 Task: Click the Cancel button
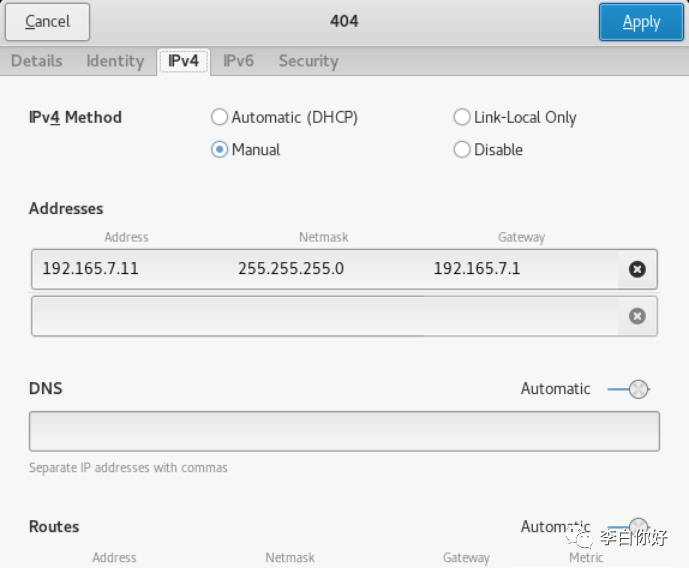[47, 22]
